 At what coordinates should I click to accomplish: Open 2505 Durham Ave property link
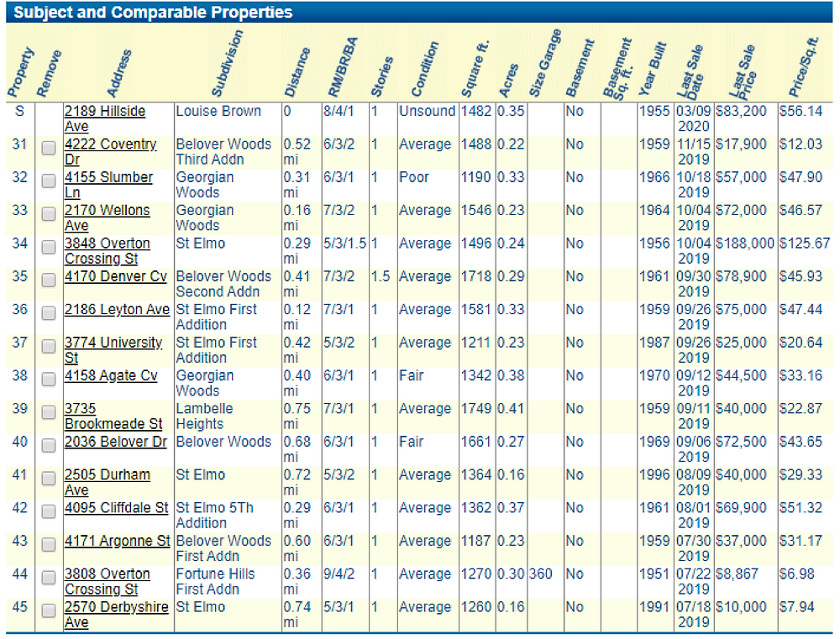108,482
